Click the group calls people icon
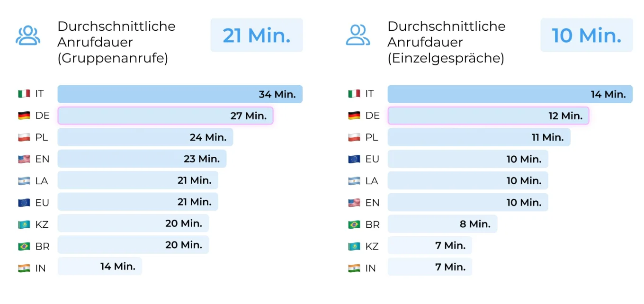Image resolution: width=644 pixels, height=304 pixels. point(28,36)
